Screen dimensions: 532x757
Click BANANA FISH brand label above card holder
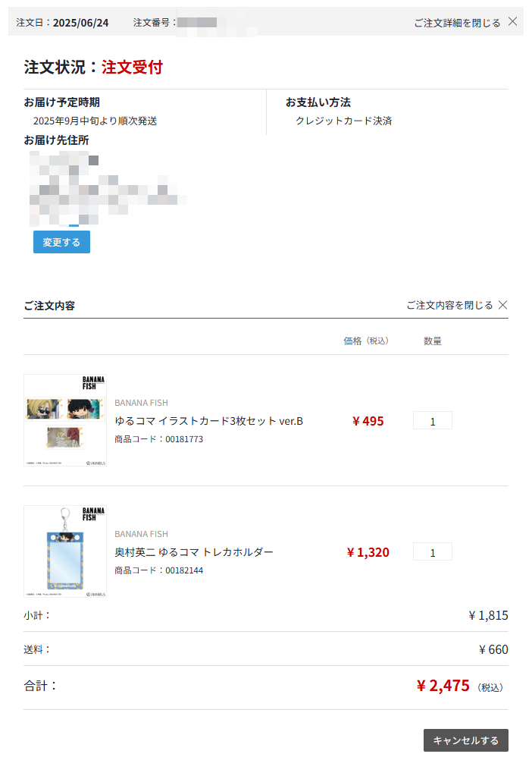pyautogui.click(x=141, y=534)
